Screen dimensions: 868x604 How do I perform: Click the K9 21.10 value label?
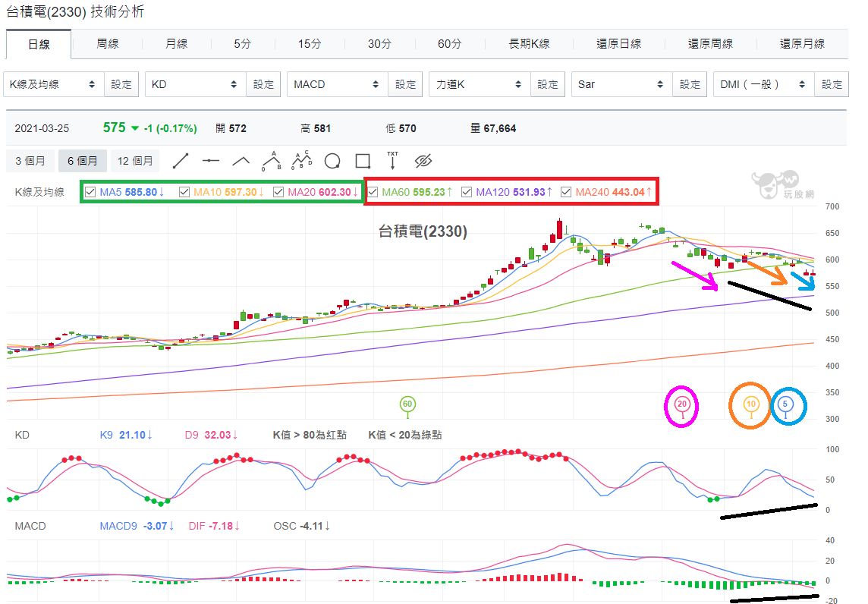(x=126, y=435)
